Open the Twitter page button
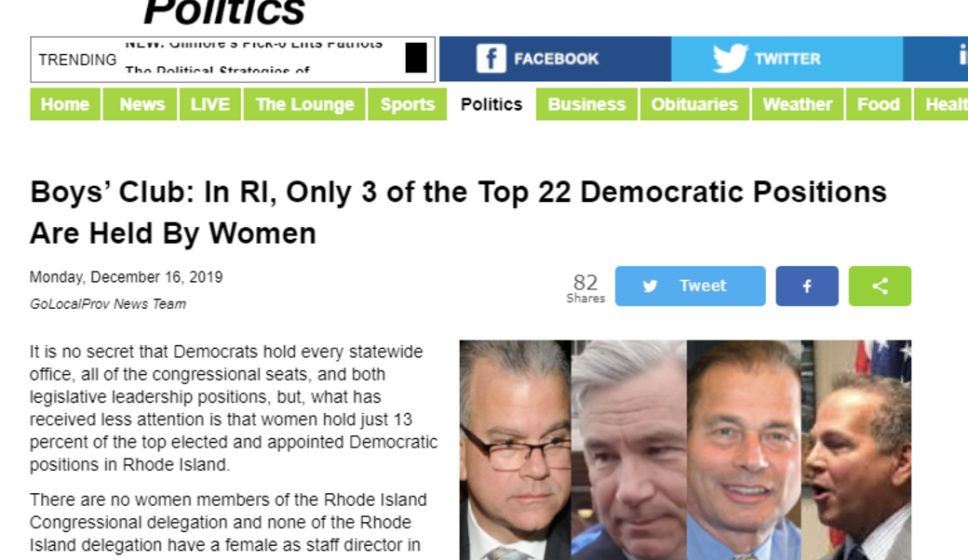 tap(787, 59)
